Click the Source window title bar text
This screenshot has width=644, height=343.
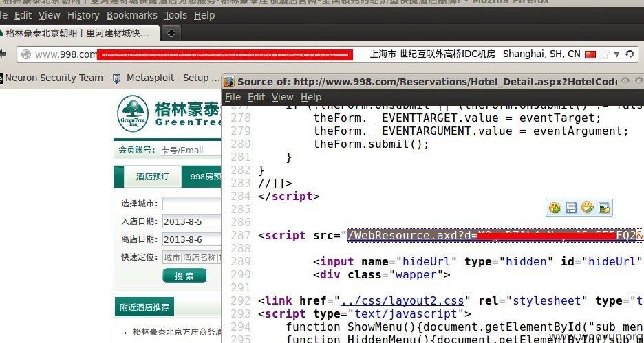[427, 81]
